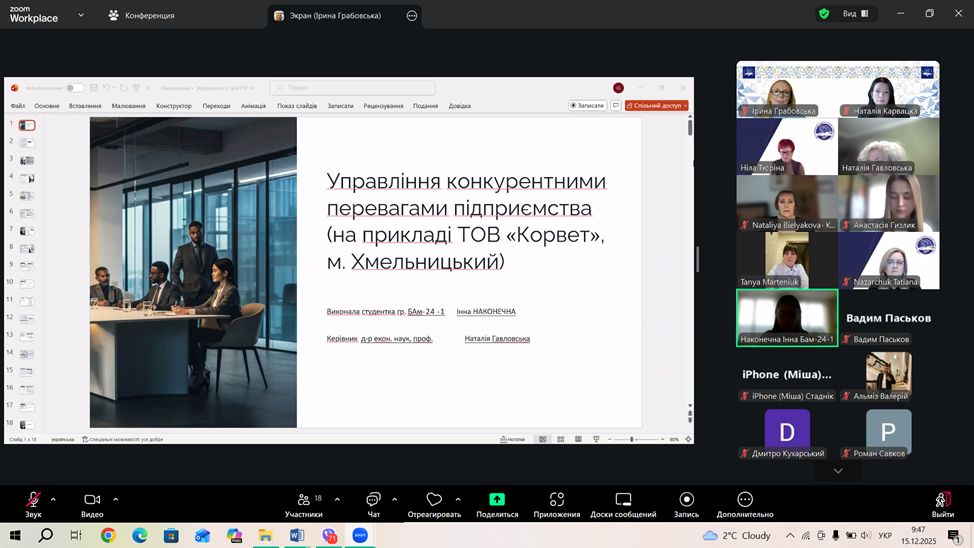Open the Вид view layout dropdown
Image resolution: width=974 pixels, height=548 pixels.
[855, 14]
